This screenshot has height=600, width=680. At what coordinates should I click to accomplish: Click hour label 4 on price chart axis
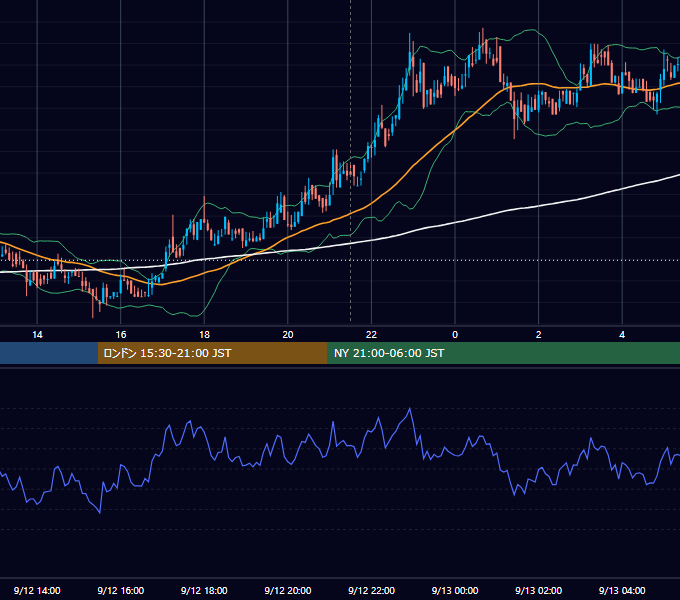622,335
